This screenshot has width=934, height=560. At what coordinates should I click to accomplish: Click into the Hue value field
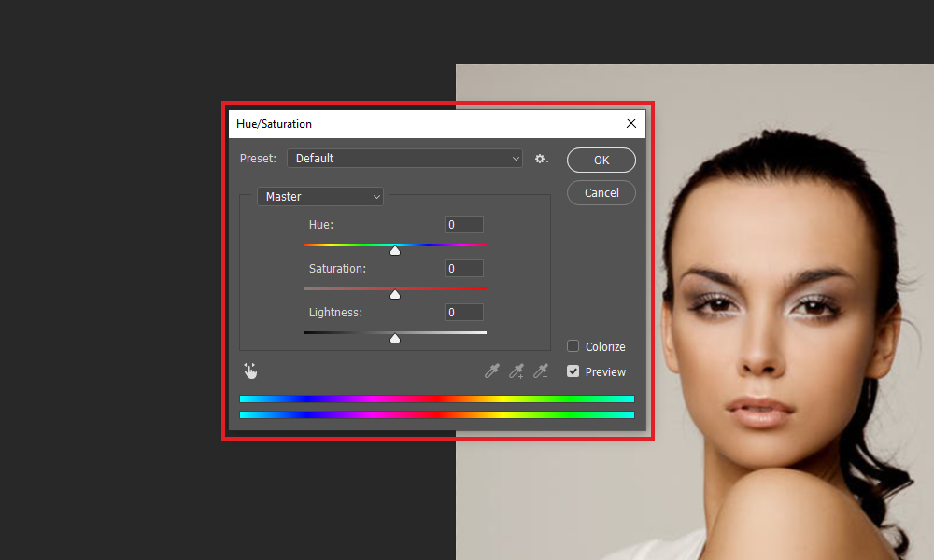coord(464,224)
